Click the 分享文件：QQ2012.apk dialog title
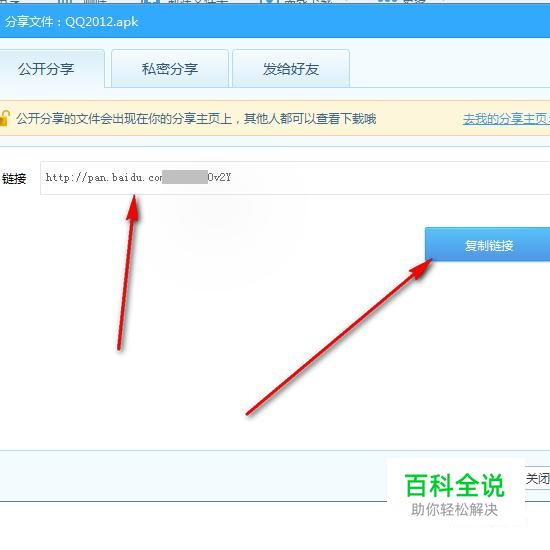The width and height of the screenshot is (550, 550). point(72,22)
